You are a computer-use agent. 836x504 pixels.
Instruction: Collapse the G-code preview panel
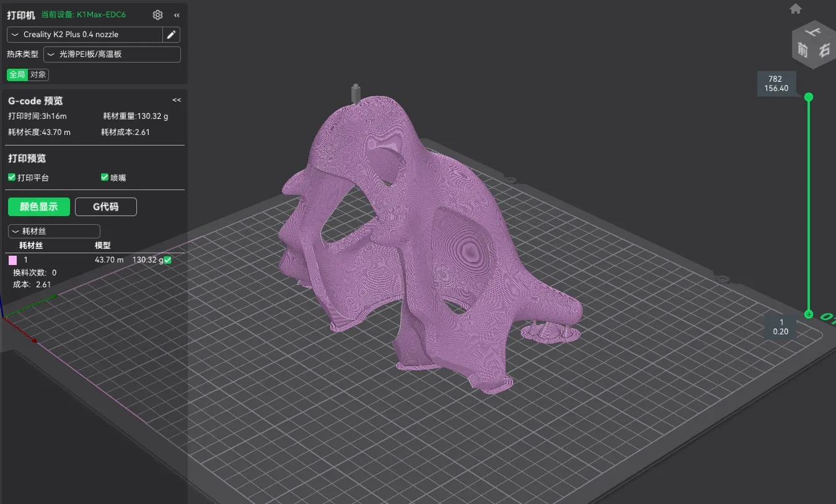click(177, 100)
